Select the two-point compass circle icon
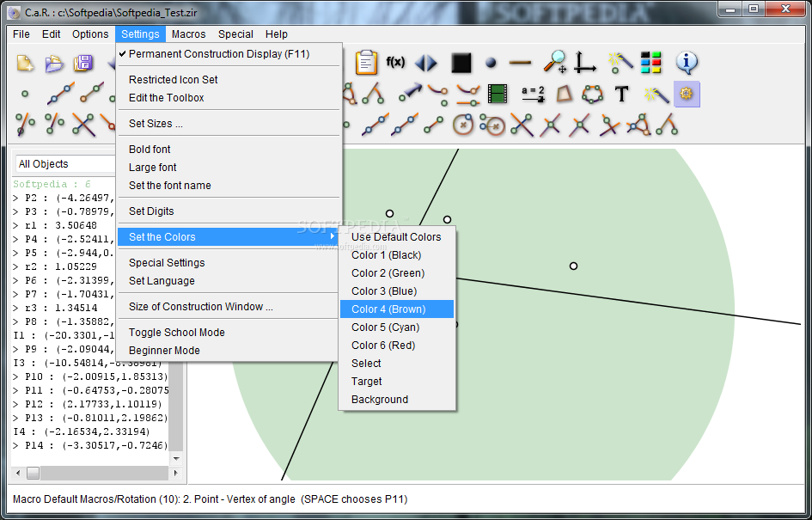 tap(492, 125)
